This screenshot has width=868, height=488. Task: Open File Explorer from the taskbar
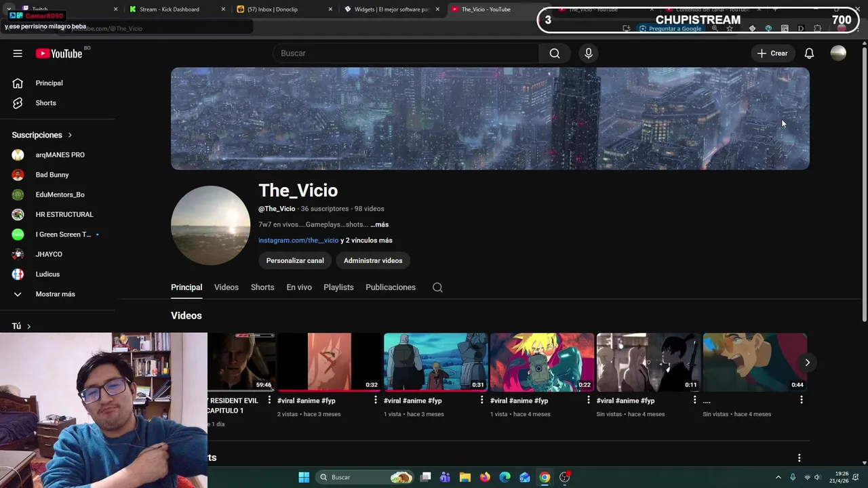[465, 477]
